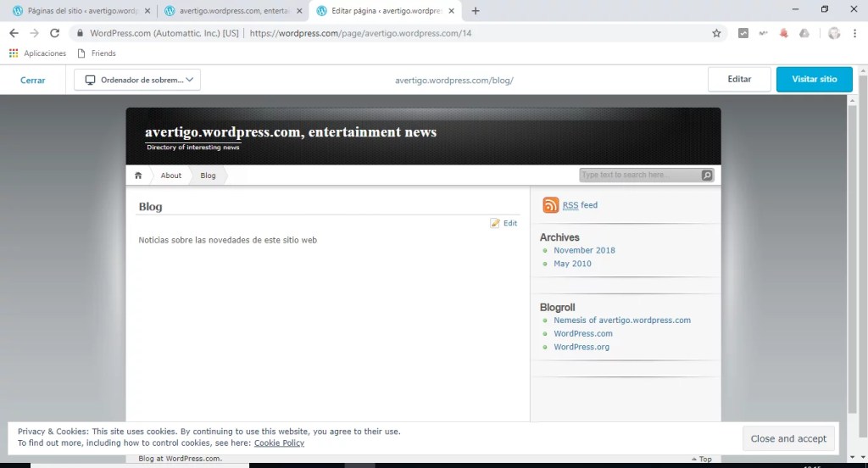Click the site search text field
Viewport: 868px width, 468px height.
click(640, 175)
